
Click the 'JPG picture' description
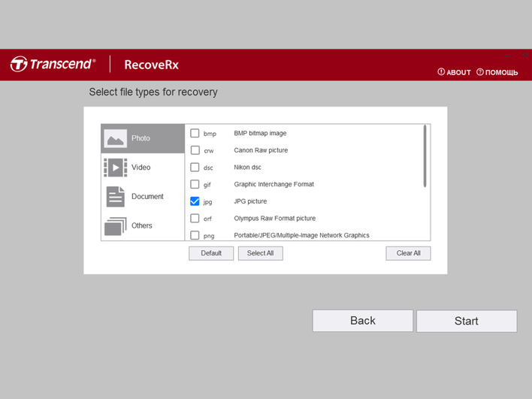250,201
